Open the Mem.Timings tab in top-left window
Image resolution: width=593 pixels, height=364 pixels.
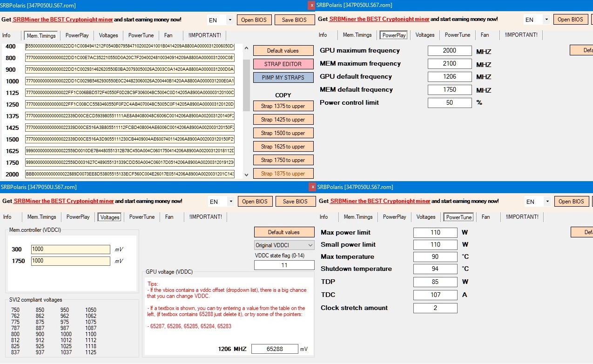(41, 35)
